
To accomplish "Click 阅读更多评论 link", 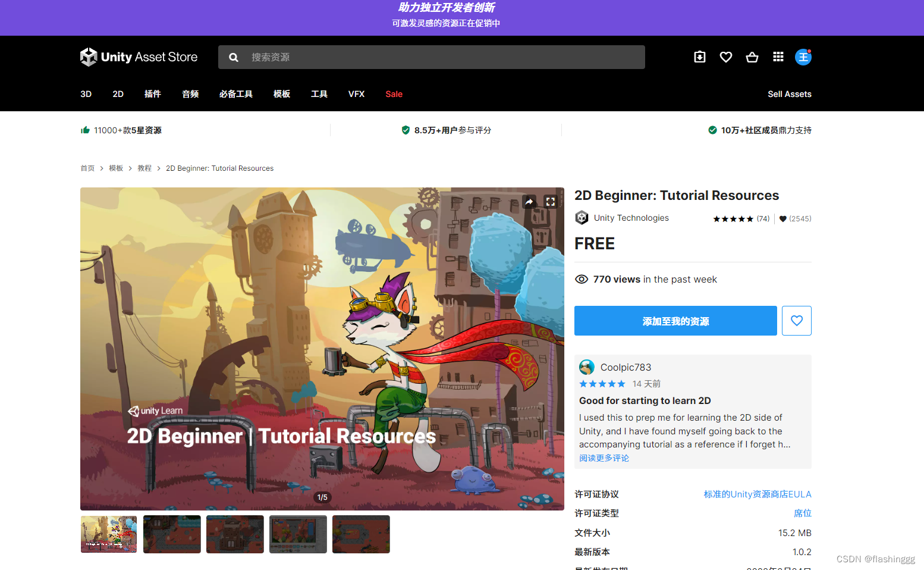I will [x=604, y=458].
